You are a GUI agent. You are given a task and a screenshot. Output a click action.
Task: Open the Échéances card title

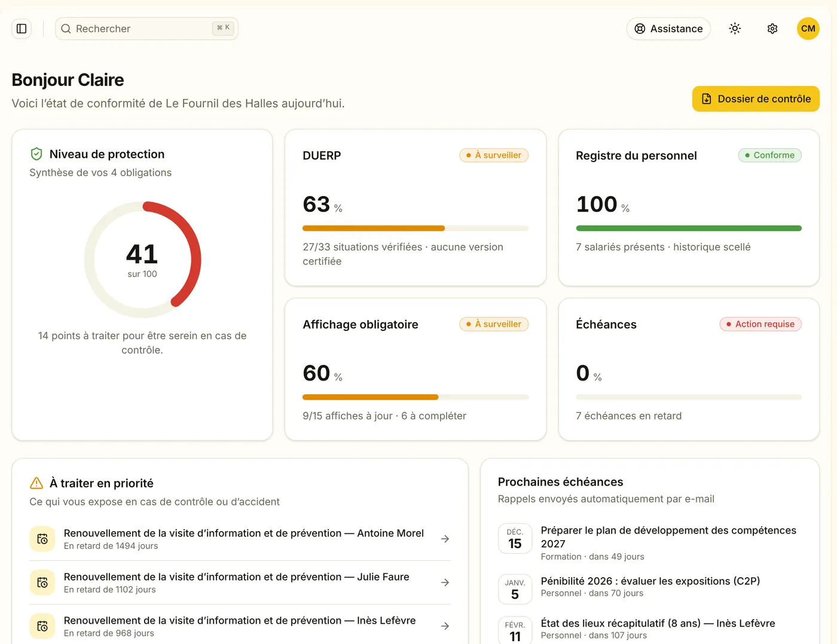606,324
